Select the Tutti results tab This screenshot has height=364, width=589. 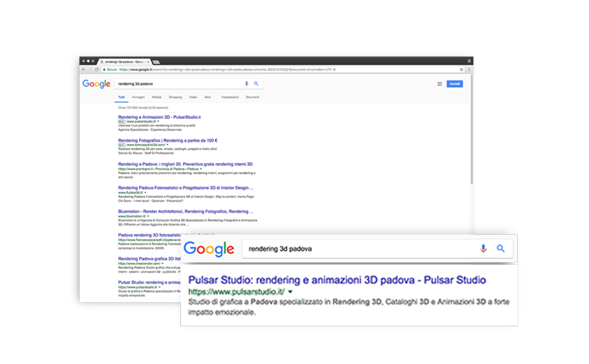point(121,97)
